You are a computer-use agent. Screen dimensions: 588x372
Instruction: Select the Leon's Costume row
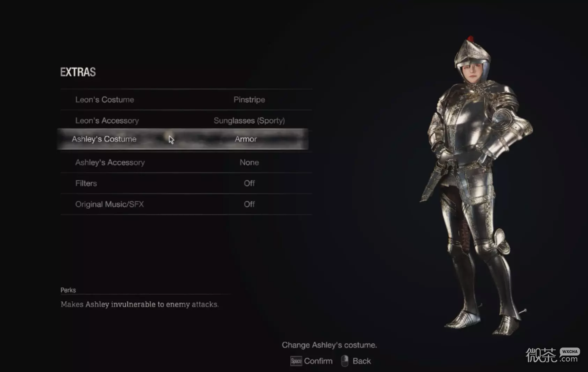point(186,100)
